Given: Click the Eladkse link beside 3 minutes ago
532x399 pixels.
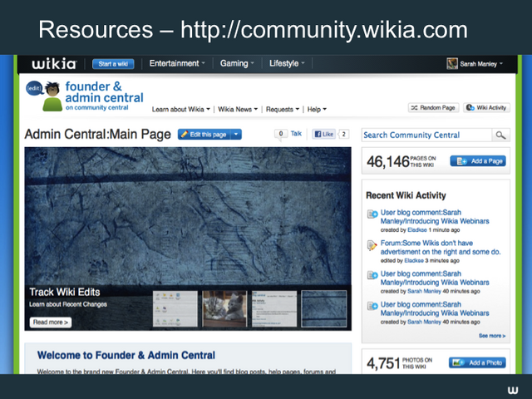Looking at the screenshot, I should 414,260.
